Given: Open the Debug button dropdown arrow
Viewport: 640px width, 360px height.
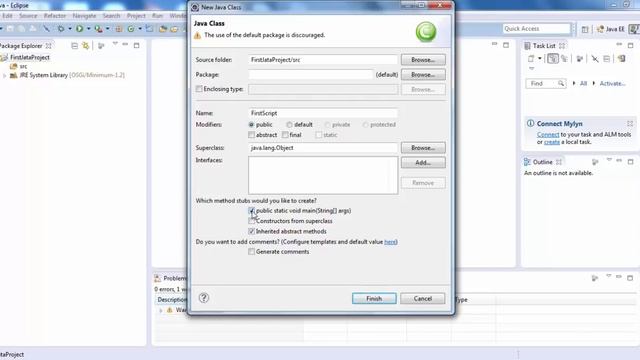Looking at the screenshot, I should [69, 29].
